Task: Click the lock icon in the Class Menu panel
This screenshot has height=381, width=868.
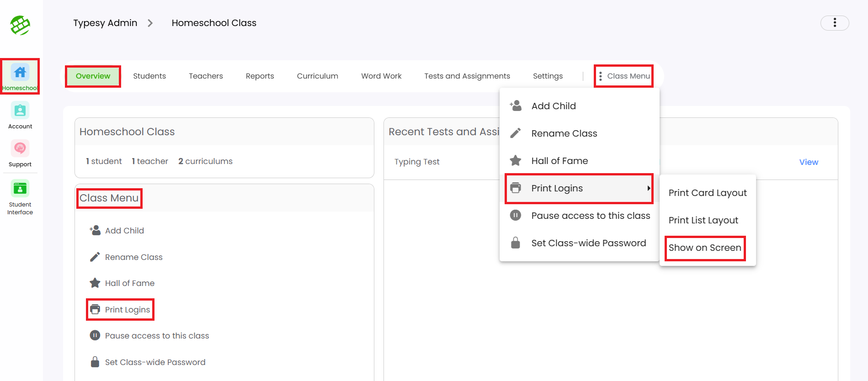Action: [x=95, y=362]
